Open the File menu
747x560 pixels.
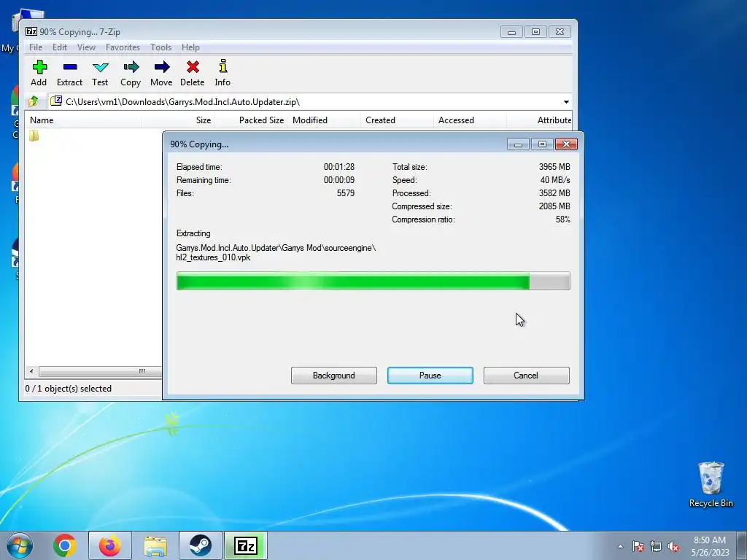(36, 47)
